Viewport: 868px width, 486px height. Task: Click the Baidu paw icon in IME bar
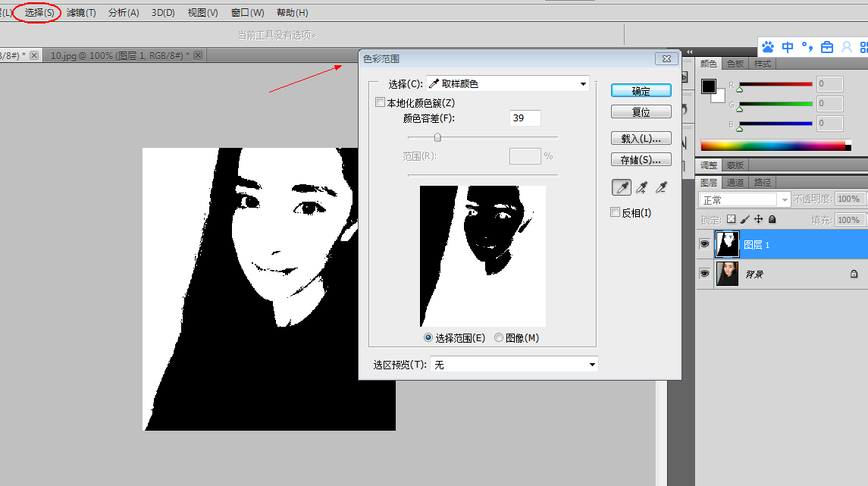768,46
